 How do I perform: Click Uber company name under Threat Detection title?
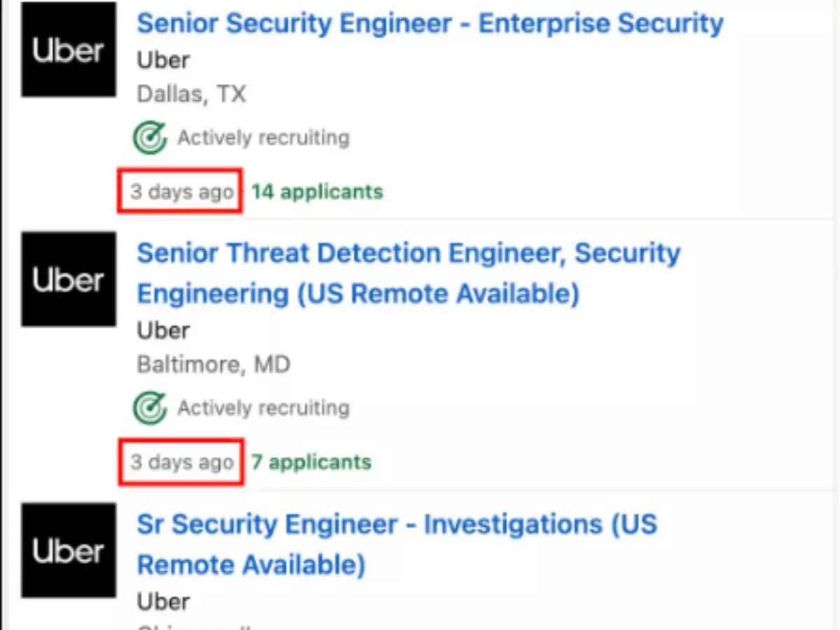[163, 330]
